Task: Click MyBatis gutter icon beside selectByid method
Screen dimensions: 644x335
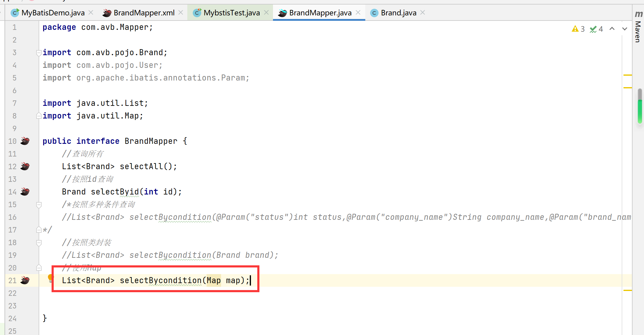Action: 25,192
